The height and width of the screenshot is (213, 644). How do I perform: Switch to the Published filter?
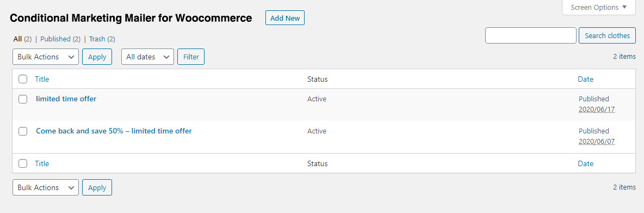point(55,39)
